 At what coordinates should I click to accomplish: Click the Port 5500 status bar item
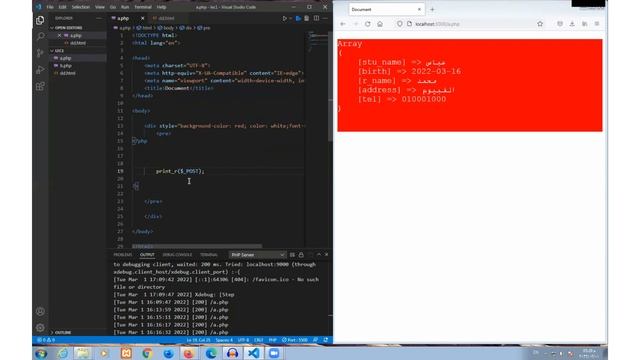click(x=295, y=340)
